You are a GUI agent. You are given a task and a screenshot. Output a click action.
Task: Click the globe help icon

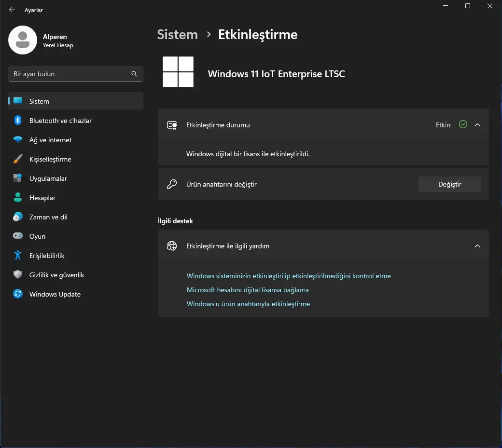172,246
